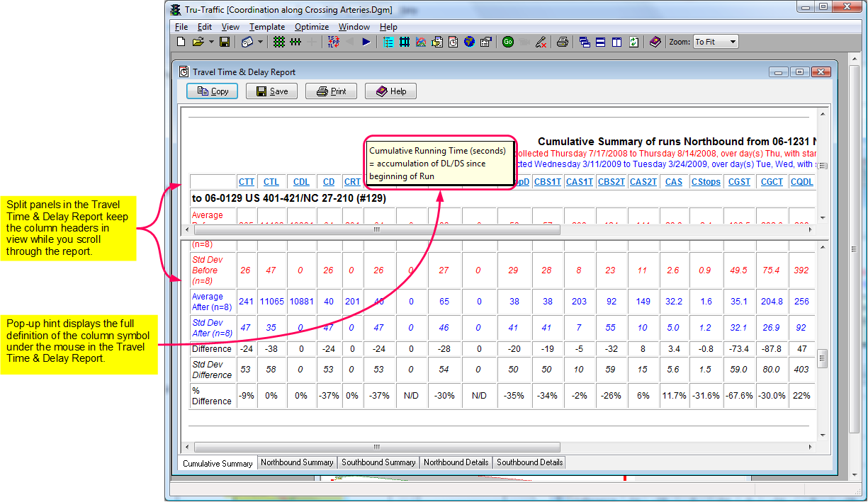Click the Copy button in the report window

coord(212,91)
